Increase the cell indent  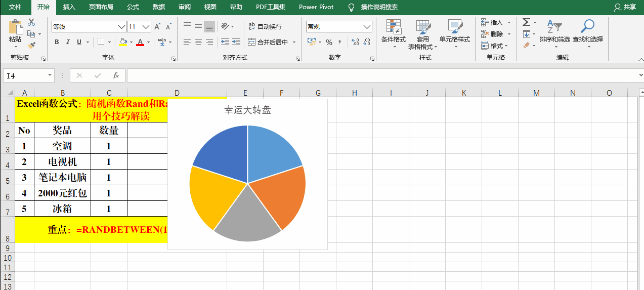point(236,42)
